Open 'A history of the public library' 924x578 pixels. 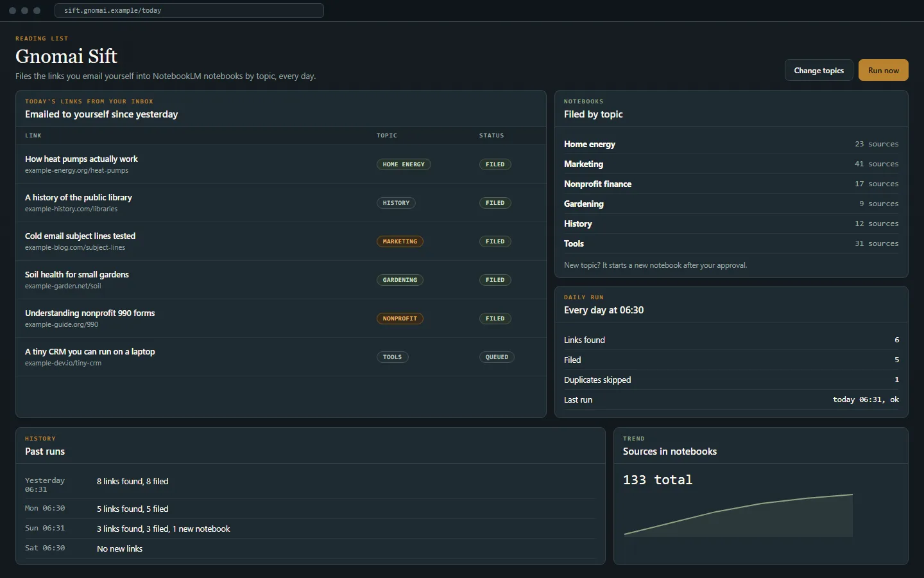(78, 198)
